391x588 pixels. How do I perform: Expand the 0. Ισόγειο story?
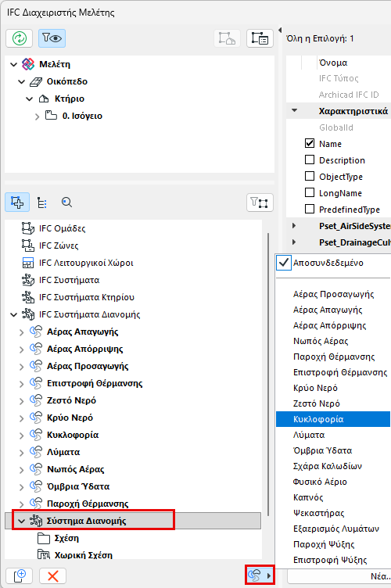point(37,117)
